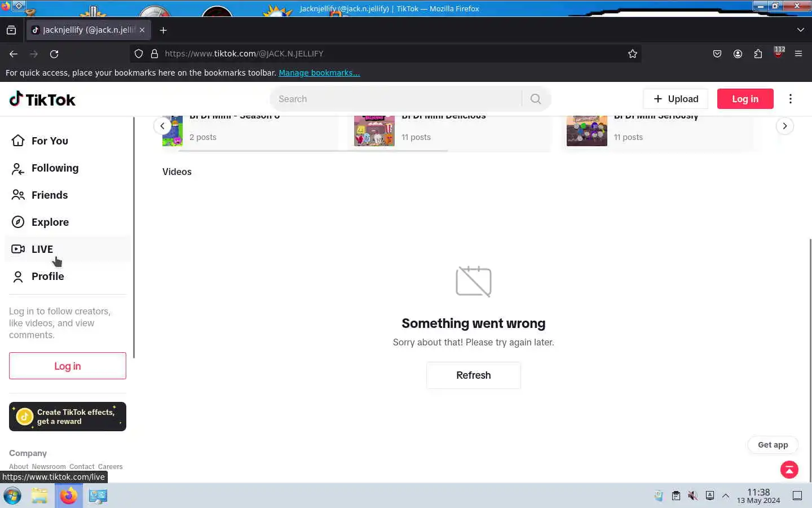Open Create TikTok effects banner
This screenshot has height=508, width=812.
point(68,417)
